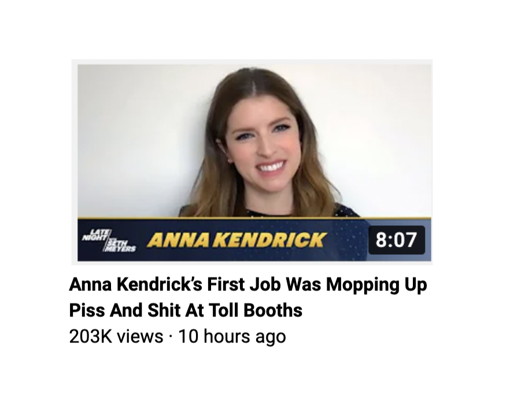Click the 8:07 duration badge
The image size is (532, 402).
[397, 240]
